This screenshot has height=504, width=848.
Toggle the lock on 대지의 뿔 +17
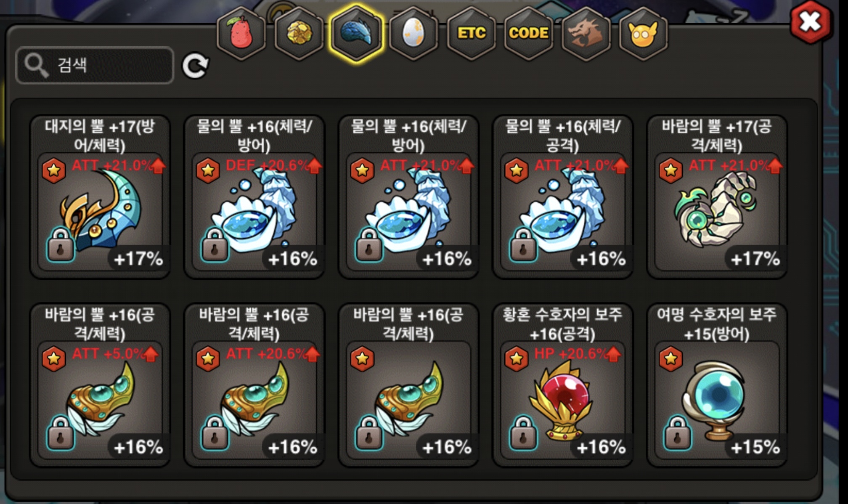pyautogui.click(x=61, y=245)
